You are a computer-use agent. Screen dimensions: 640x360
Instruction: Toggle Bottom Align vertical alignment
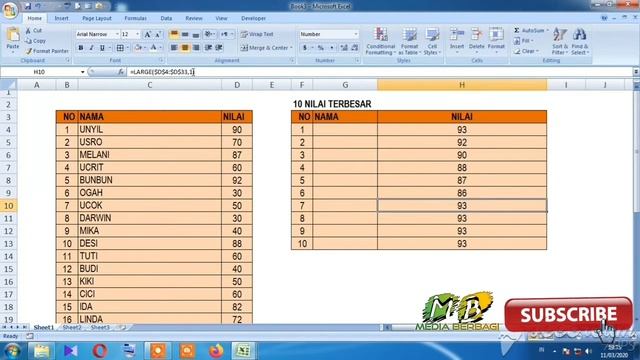196,34
